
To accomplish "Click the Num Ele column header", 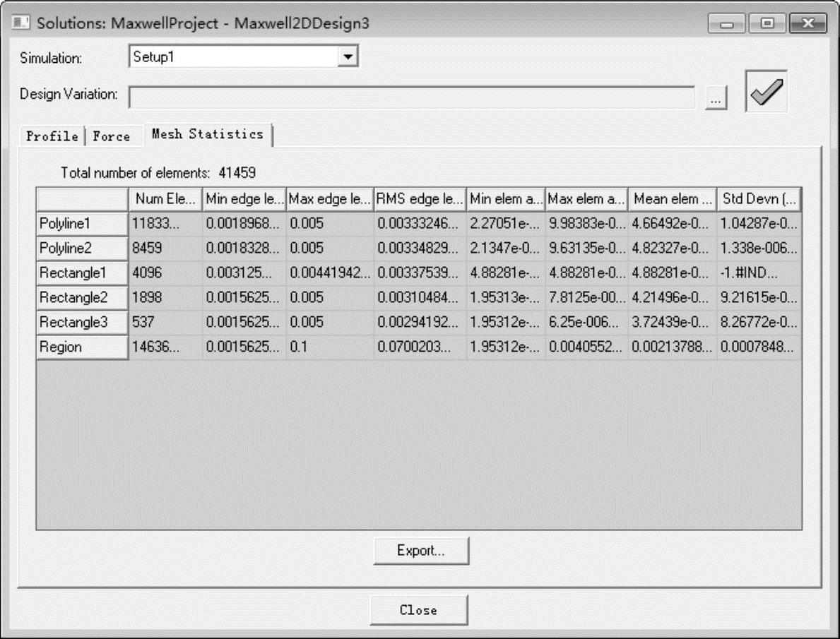I will [x=165, y=199].
